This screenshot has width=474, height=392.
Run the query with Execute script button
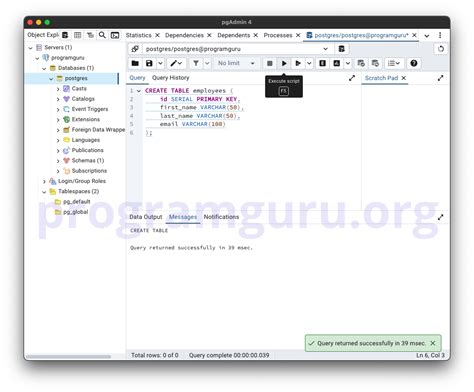click(x=284, y=63)
